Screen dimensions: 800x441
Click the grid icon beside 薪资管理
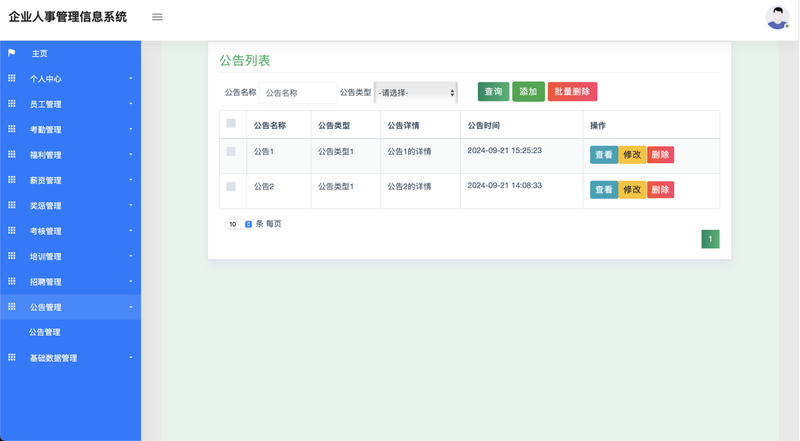pos(12,180)
